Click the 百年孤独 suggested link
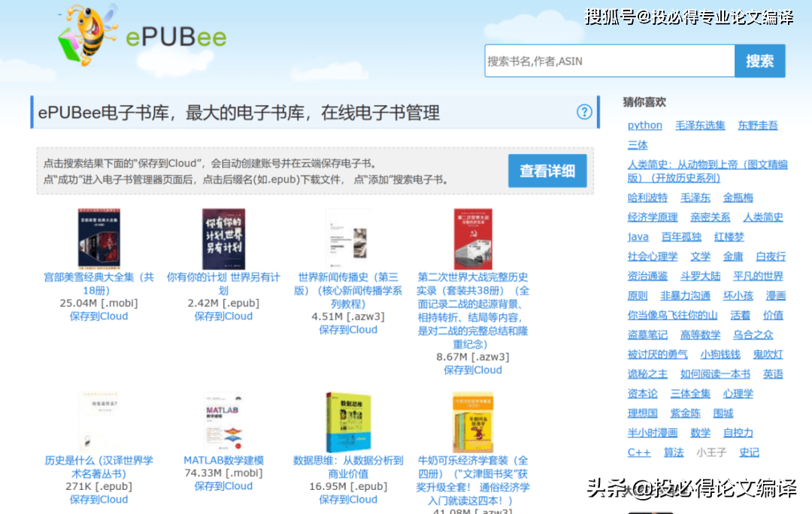 pyautogui.click(x=681, y=237)
